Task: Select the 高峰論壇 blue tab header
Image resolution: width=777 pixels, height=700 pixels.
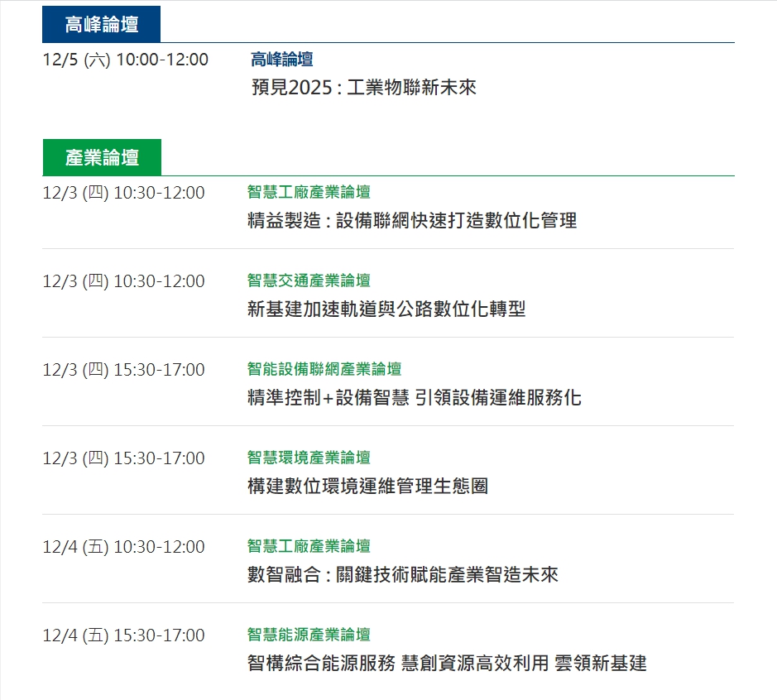Action: pyautogui.click(x=101, y=24)
